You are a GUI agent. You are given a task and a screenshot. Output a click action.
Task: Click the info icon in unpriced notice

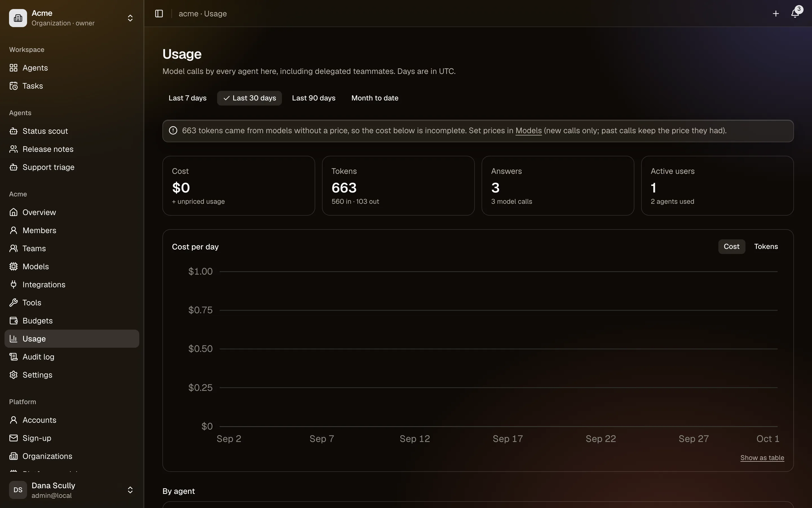(173, 131)
